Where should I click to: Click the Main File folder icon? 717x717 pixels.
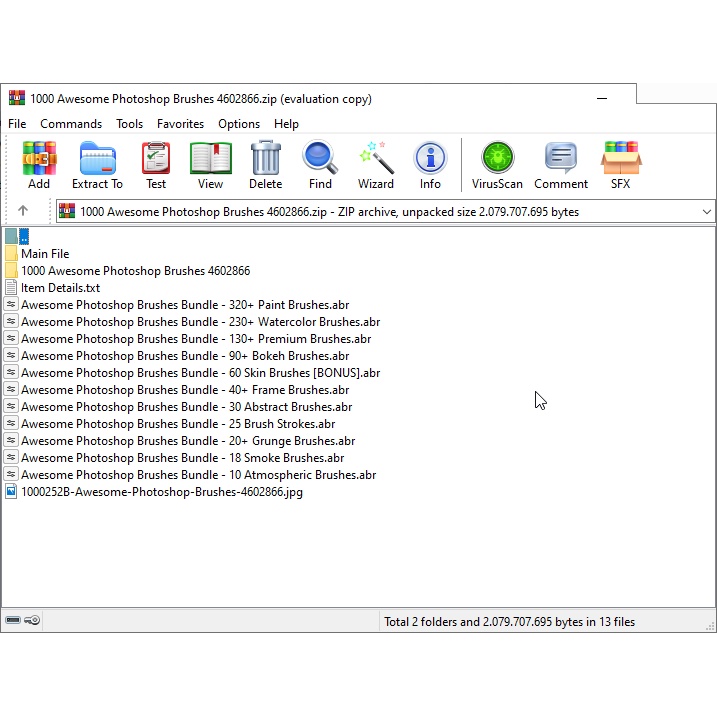pyautogui.click(x=11, y=254)
